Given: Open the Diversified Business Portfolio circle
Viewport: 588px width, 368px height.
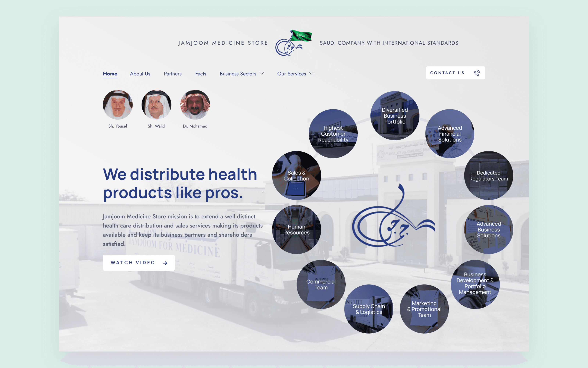Looking at the screenshot, I should click(395, 116).
